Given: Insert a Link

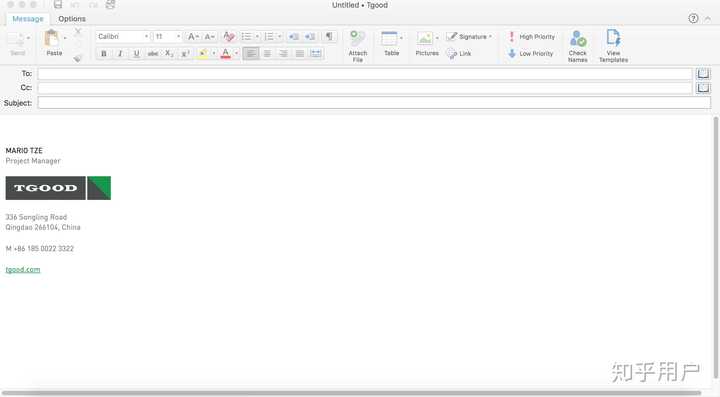Looking at the screenshot, I should (459, 54).
